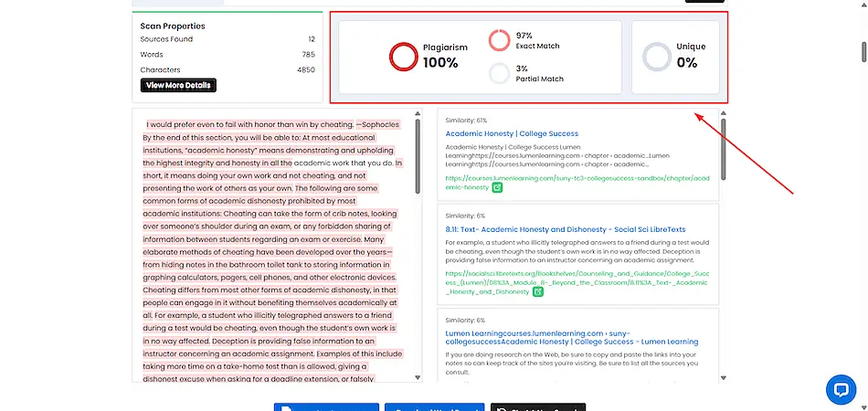Open the 'Academic Honesty | College Success' source title

(512, 133)
